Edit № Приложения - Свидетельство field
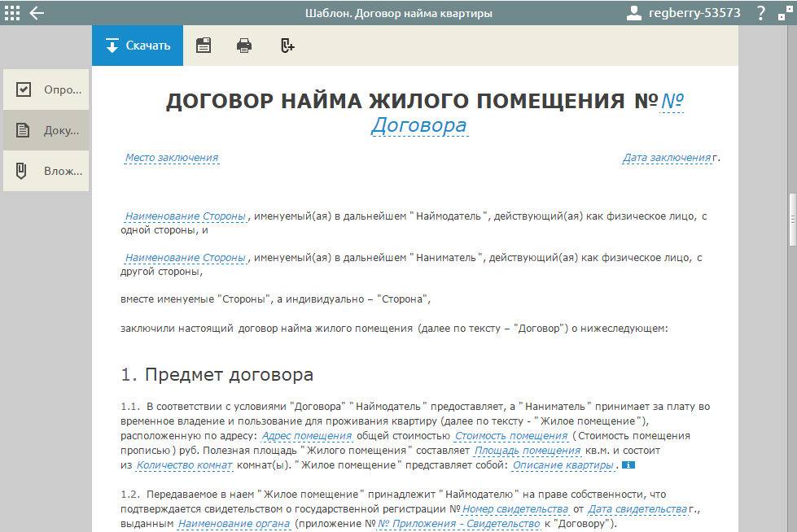797x532 pixels. pyautogui.click(x=458, y=524)
